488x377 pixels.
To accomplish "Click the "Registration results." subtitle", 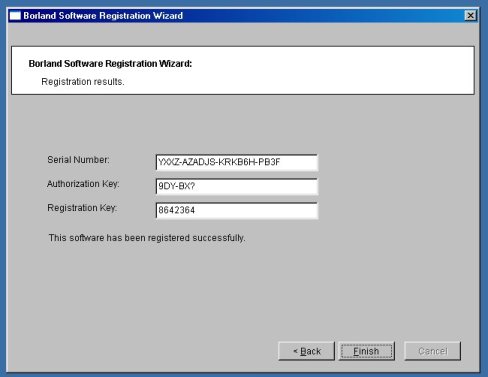I will click(x=83, y=82).
